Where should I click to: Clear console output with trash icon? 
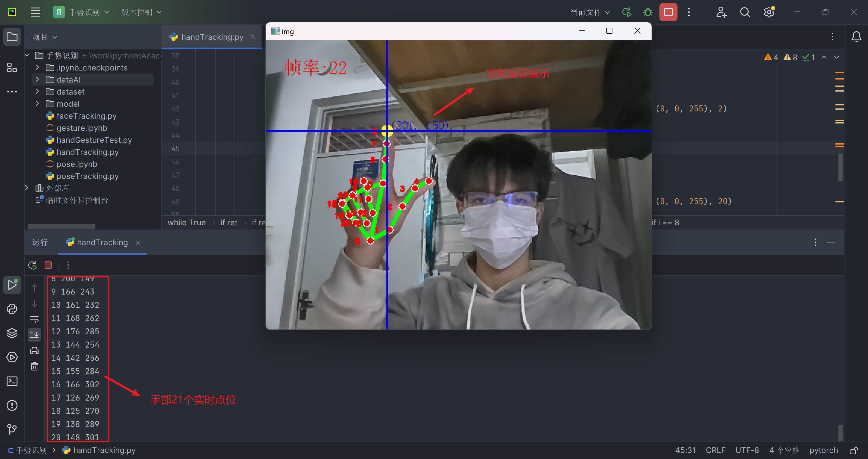[x=34, y=366]
